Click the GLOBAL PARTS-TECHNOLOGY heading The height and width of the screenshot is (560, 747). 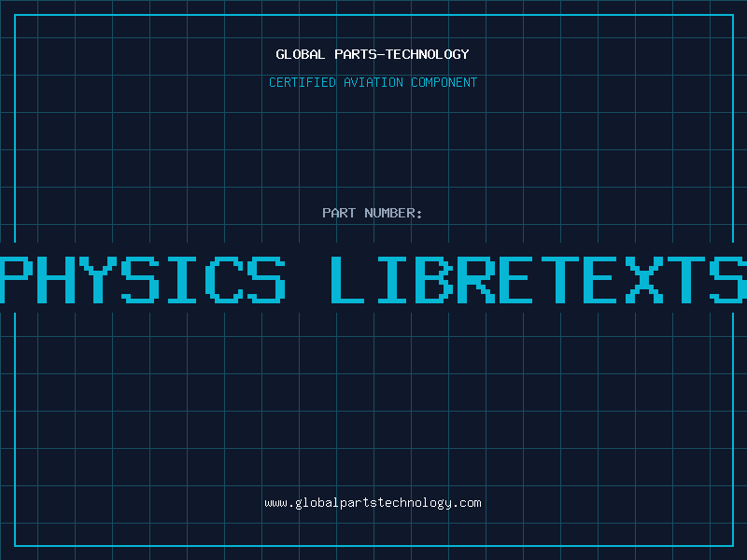[x=373, y=54]
